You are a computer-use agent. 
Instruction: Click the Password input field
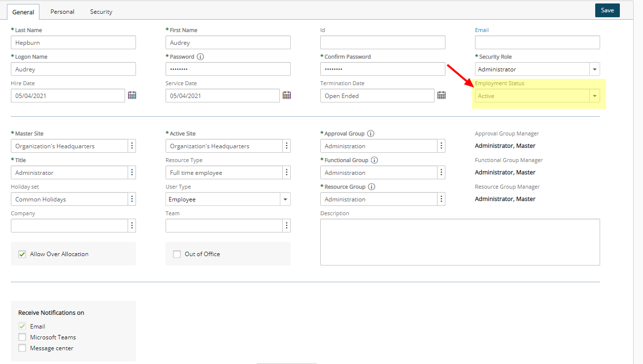point(228,69)
